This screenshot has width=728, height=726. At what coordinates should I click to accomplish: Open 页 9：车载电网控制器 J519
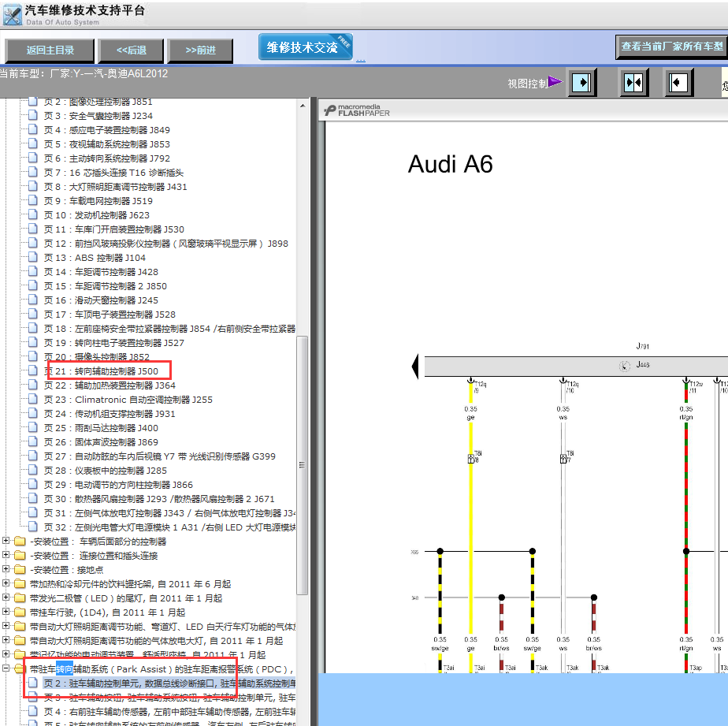coord(98,201)
